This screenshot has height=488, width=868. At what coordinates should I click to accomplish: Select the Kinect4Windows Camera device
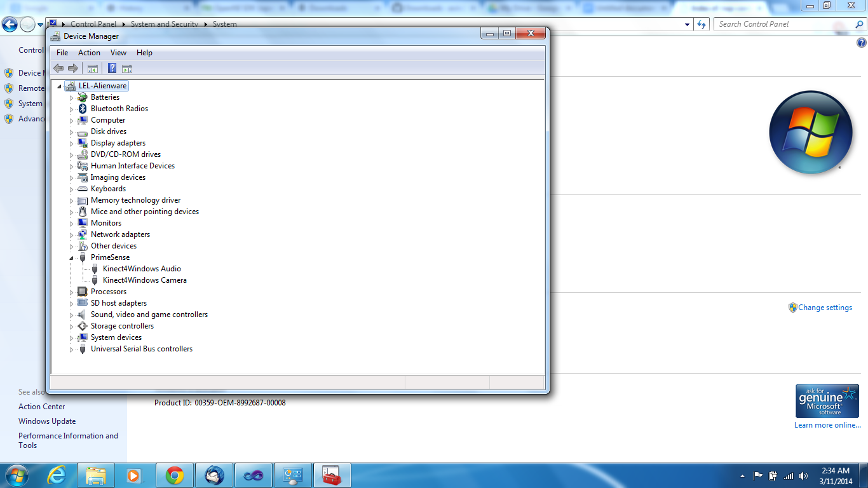point(144,280)
